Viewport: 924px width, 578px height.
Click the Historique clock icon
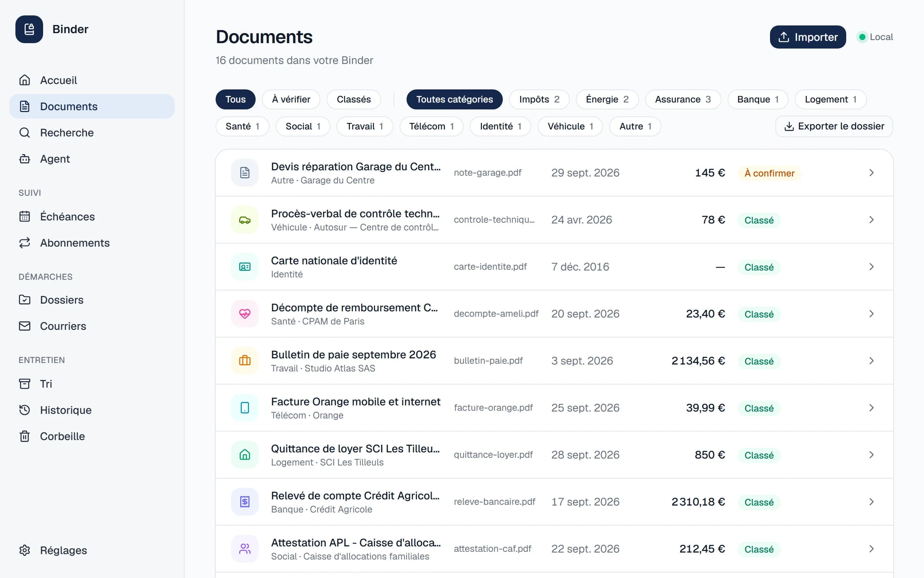click(25, 410)
